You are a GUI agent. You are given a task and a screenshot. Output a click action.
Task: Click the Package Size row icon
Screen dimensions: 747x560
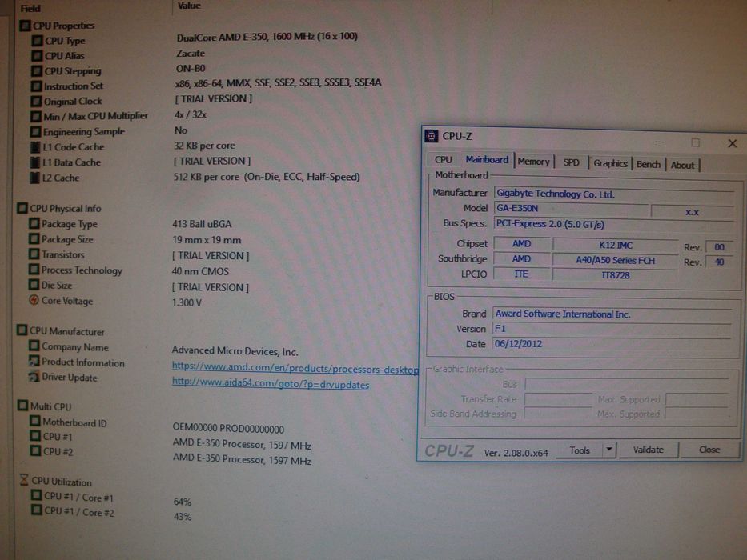point(34,238)
